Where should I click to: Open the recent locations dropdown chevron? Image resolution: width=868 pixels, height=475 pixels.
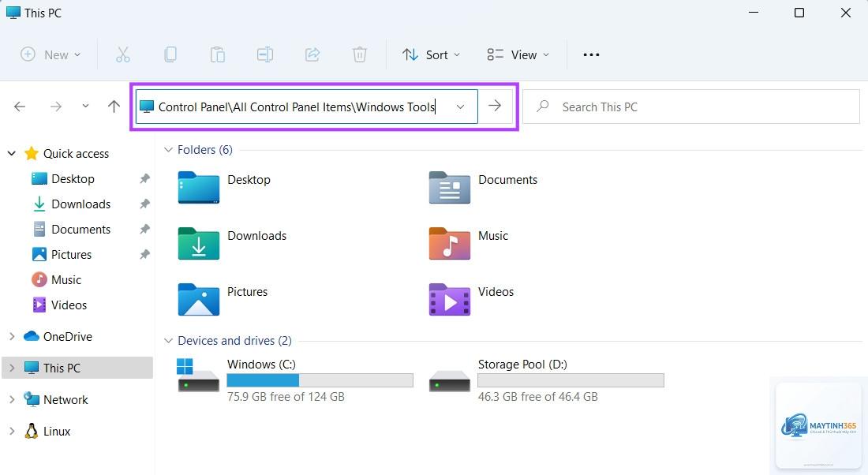pos(85,106)
